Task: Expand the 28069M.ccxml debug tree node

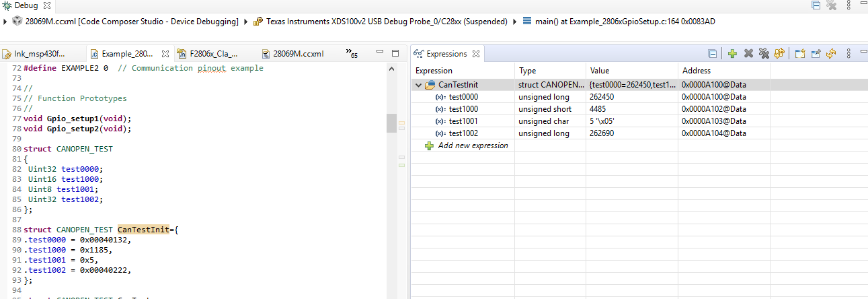Action: [x=5, y=22]
